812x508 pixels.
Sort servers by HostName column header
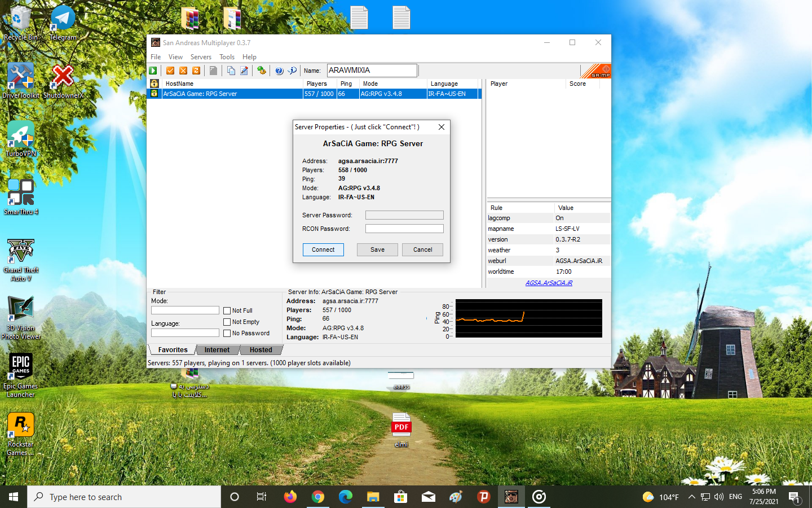pos(232,84)
